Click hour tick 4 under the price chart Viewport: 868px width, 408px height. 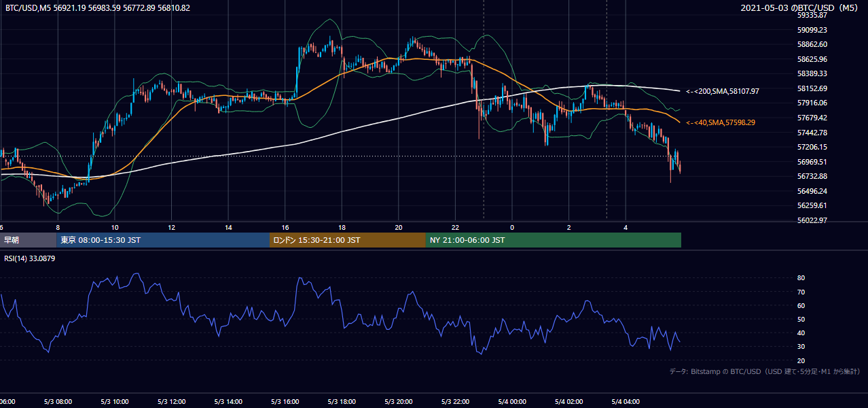(x=625, y=227)
